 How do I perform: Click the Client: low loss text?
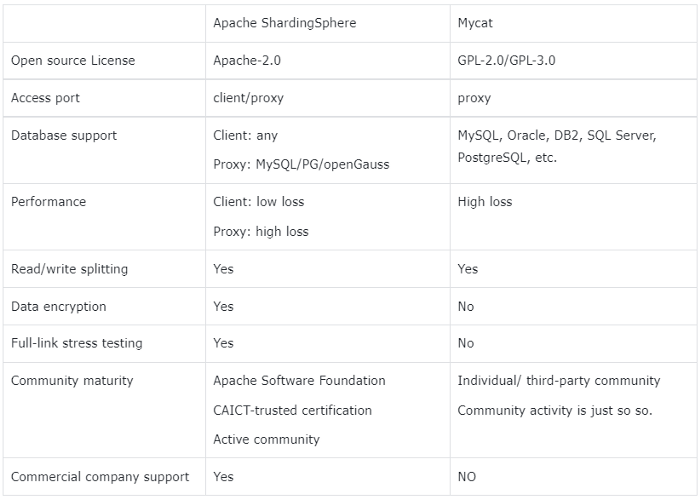coord(258,202)
